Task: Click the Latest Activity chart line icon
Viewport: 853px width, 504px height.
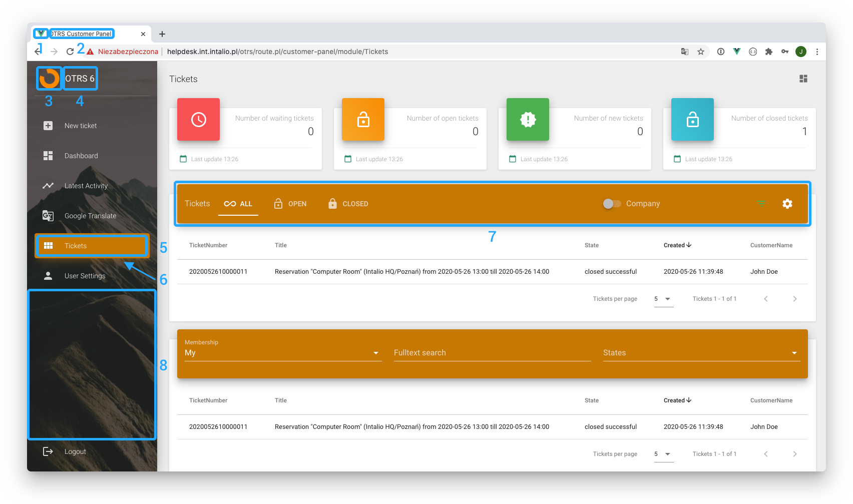Action: [48, 186]
